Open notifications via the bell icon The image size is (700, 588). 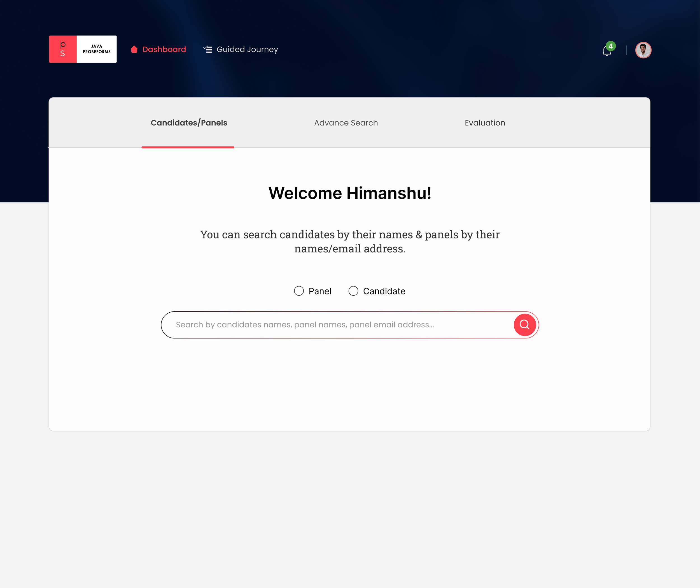click(606, 51)
